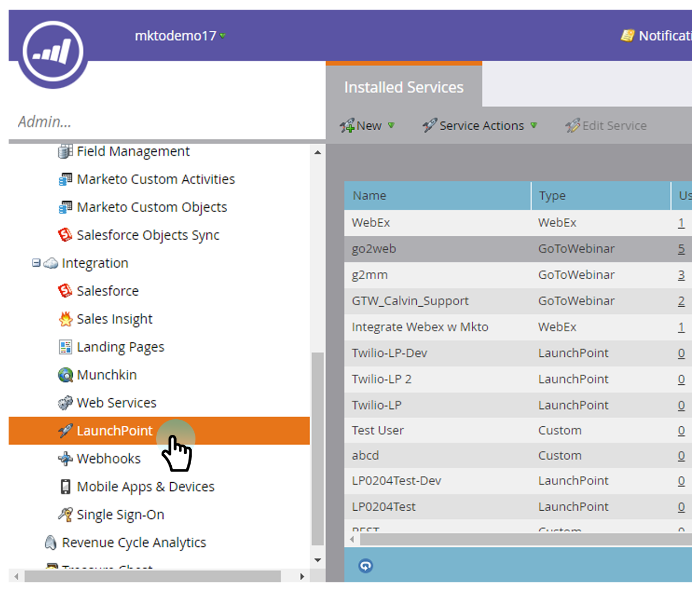Click the Single Sign-On keys icon
This screenshot has width=700, height=592.
(x=65, y=515)
